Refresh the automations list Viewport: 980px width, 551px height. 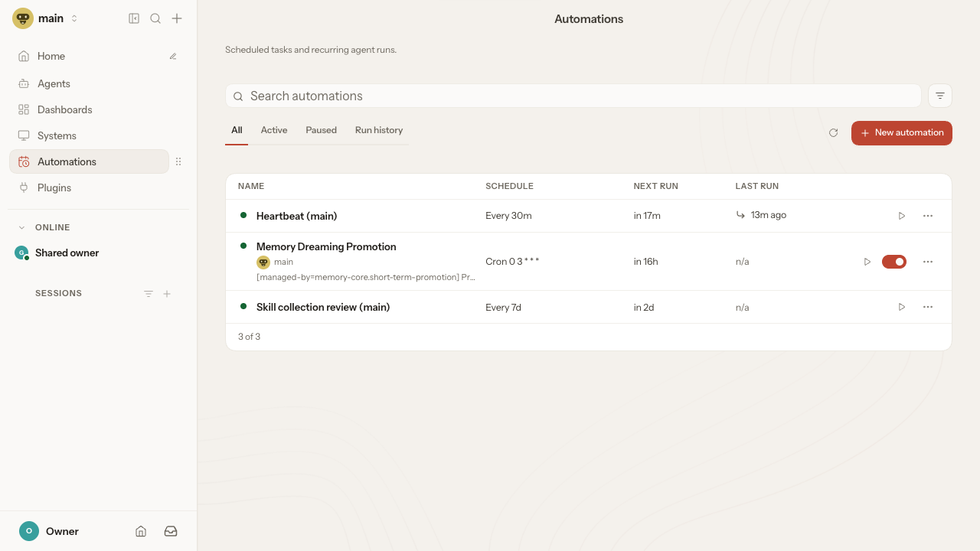coord(833,133)
